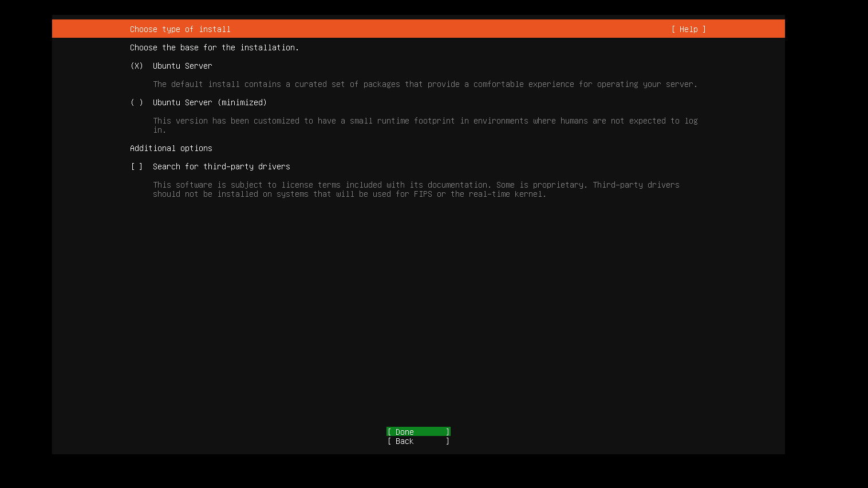Click the default install description text
The width and height of the screenshot is (868, 488).
pos(424,84)
